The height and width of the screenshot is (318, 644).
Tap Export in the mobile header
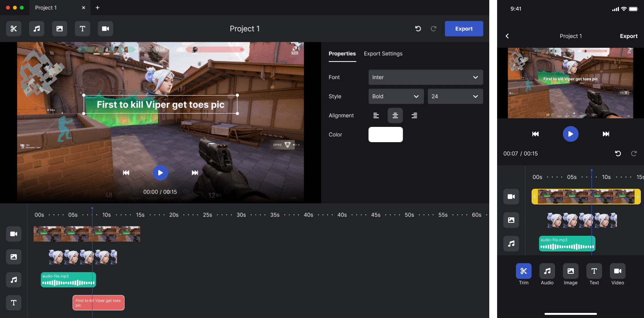(628, 36)
